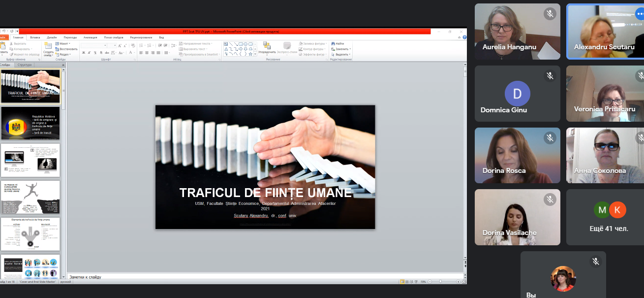This screenshot has width=644, height=298.
Task: Click Aurelia Hanganu's muted microphone indicator
Action: click(550, 14)
